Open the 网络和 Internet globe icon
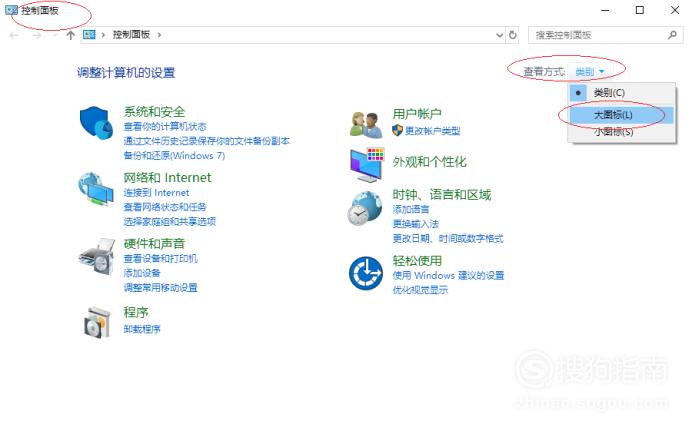 (96, 189)
